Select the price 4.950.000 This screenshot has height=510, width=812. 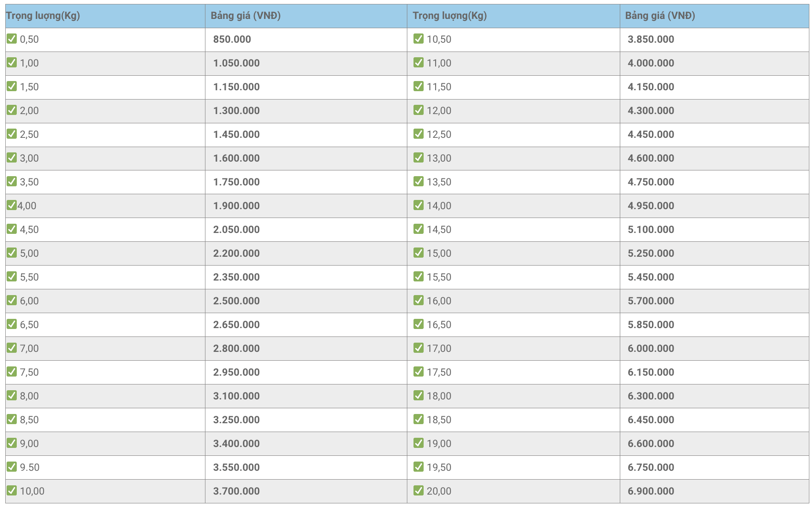[x=651, y=206]
